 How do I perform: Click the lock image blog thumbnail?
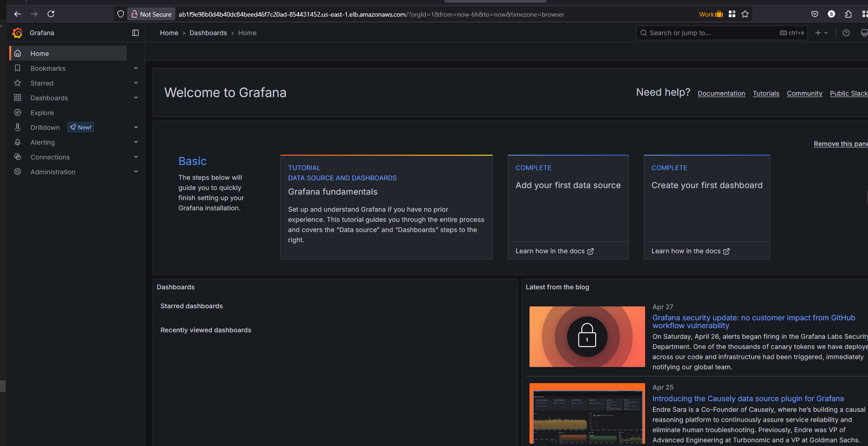click(x=587, y=336)
